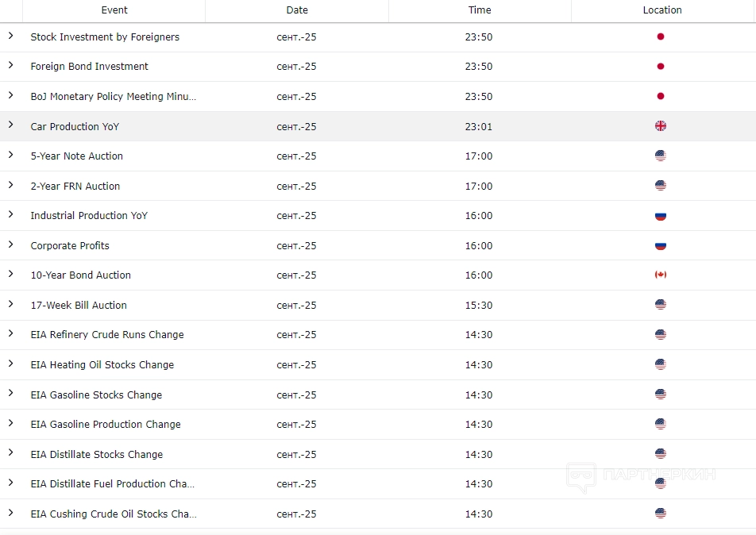Click Japan flag for Foreign Bond Investment
756x535 pixels.
[660, 67]
